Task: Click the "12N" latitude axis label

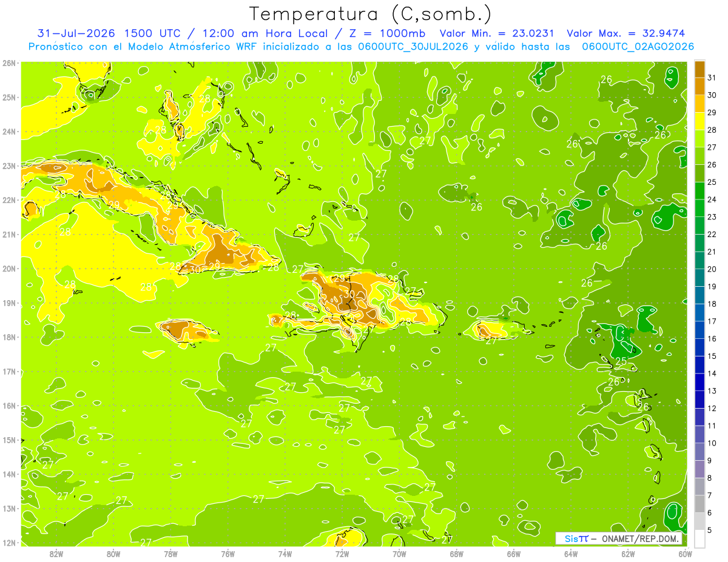Action: pyautogui.click(x=9, y=543)
